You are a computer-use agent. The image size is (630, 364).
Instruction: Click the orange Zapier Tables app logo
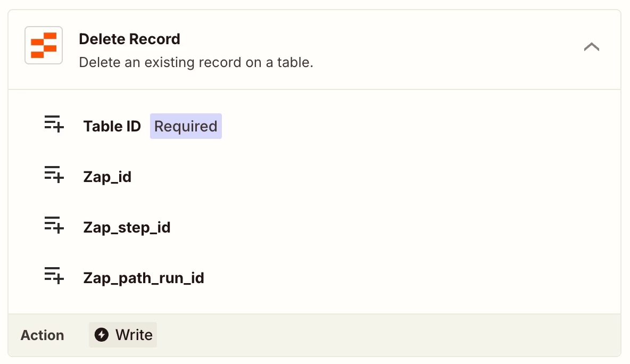44,45
